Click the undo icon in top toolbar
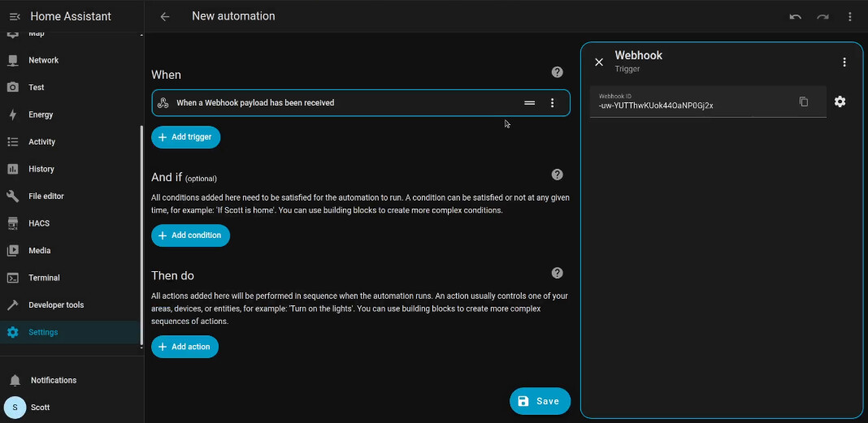868x423 pixels. pyautogui.click(x=795, y=16)
